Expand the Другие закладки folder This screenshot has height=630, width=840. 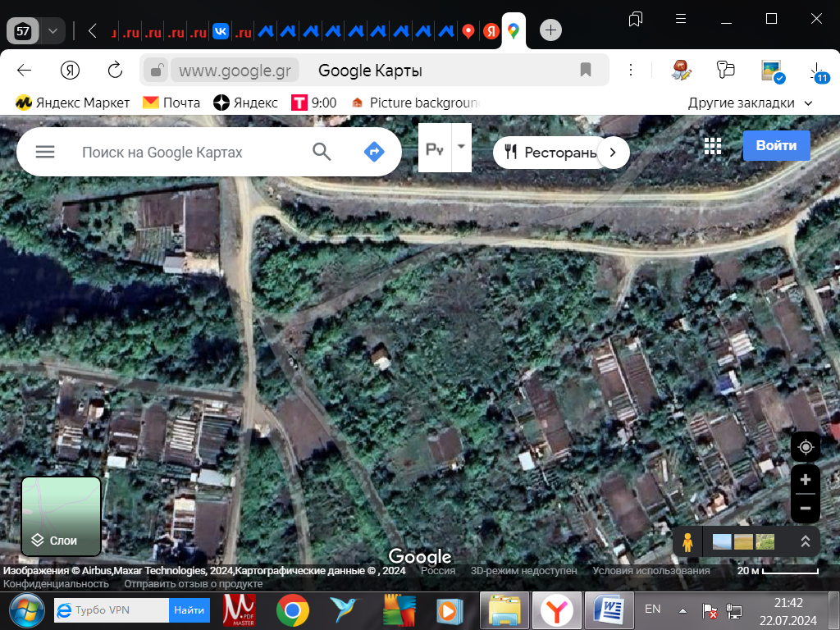click(750, 103)
